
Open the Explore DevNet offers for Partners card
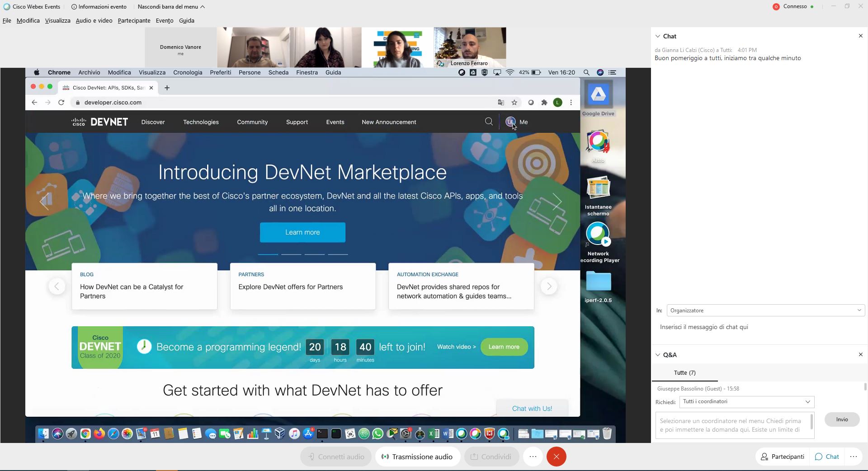coord(303,287)
